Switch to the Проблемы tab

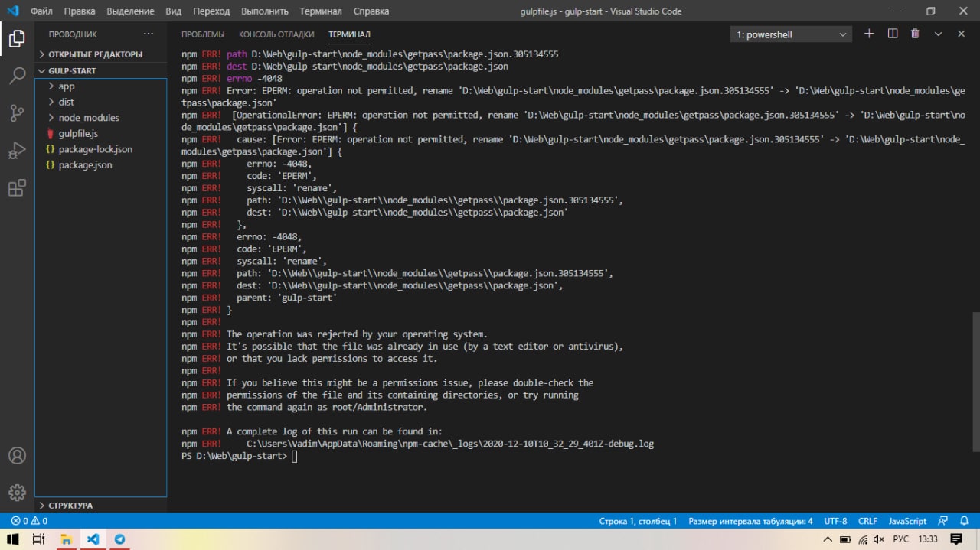[203, 34]
